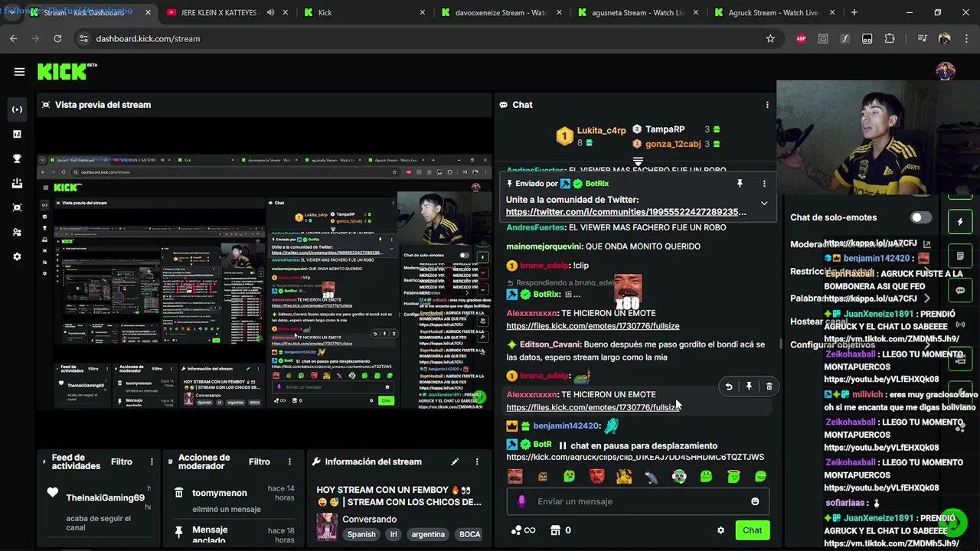Open Feed de actividades three-dot menu
This screenshot has height=551, width=980.
point(152,461)
